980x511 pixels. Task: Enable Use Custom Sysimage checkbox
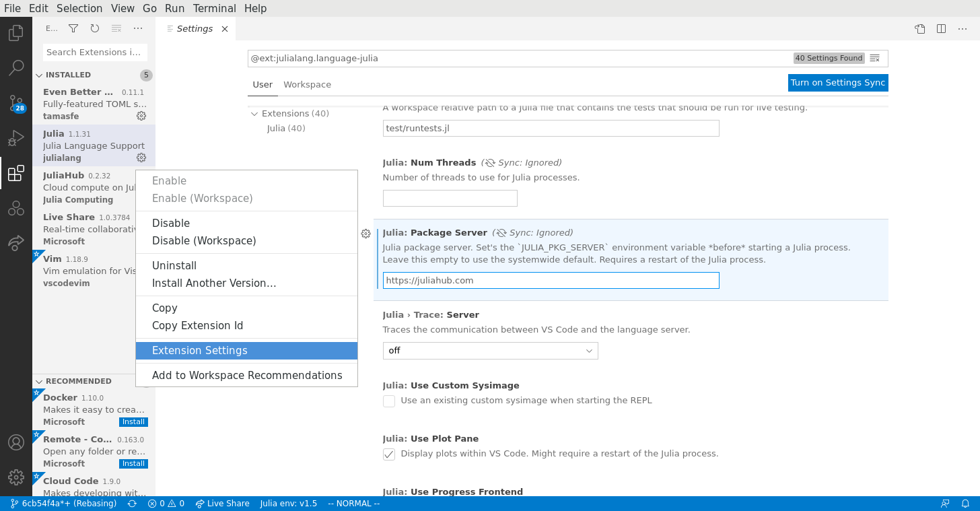389,401
